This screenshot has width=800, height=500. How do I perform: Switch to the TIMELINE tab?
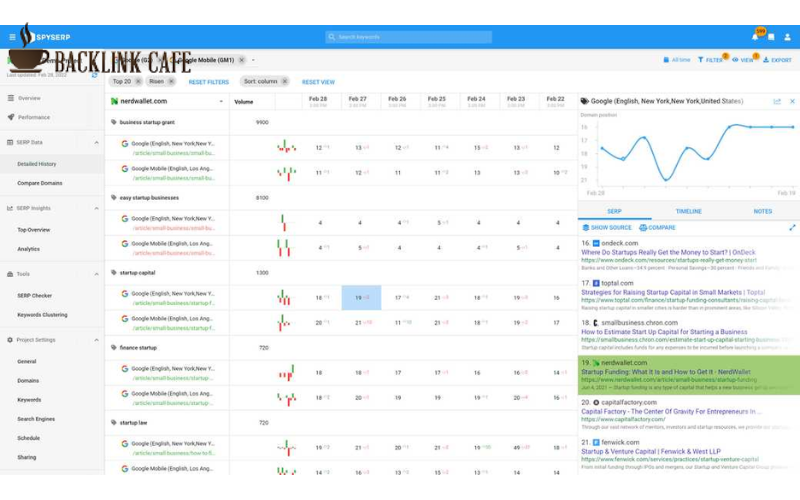[x=689, y=211]
